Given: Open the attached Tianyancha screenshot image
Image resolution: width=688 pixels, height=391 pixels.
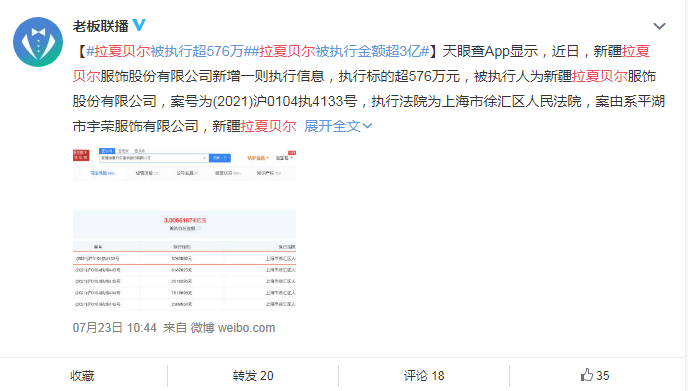Looking at the screenshot, I should (184, 230).
